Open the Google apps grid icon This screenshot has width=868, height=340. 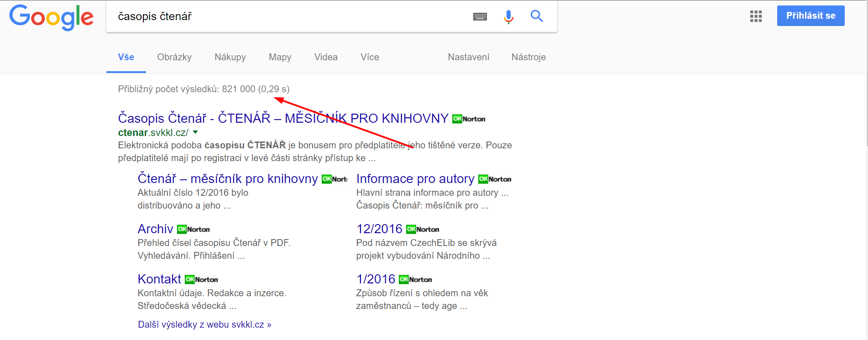coord(756,16)
